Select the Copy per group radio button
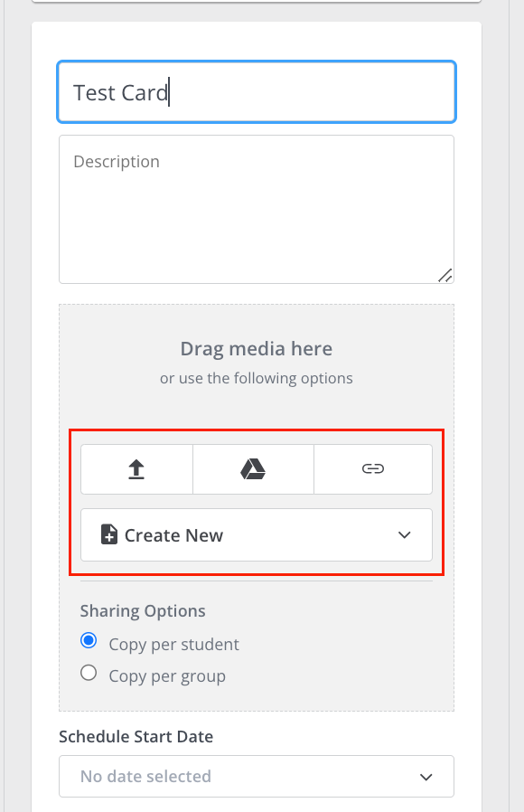This screenshot has width=524, height=812. click(x=89, y=673)
